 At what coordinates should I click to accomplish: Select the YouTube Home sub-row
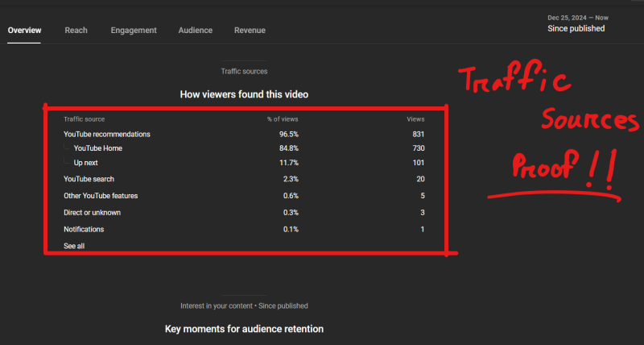coord(97,148)
